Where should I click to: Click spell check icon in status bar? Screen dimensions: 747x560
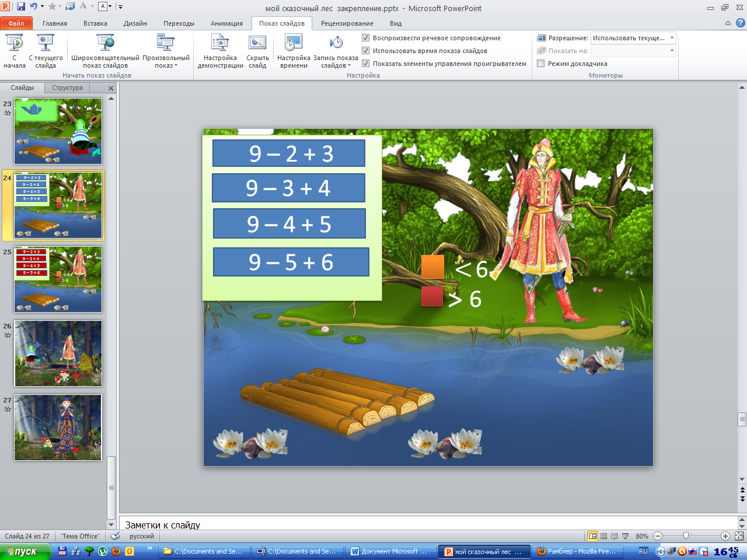click(x=115, y=536)
